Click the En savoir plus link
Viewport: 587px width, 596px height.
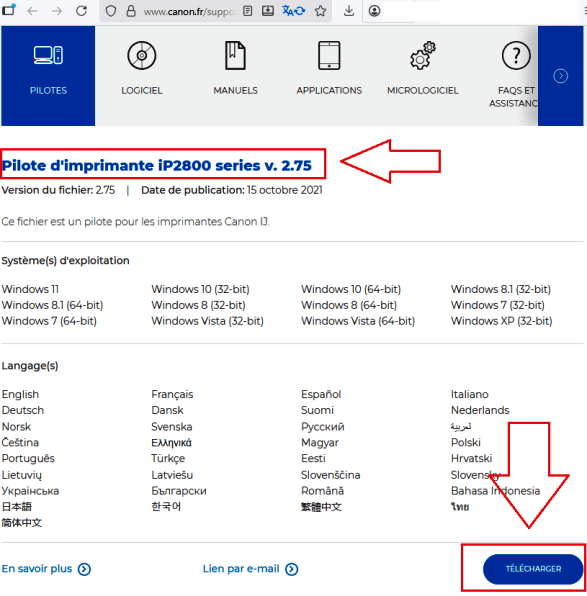pos(36,568)
